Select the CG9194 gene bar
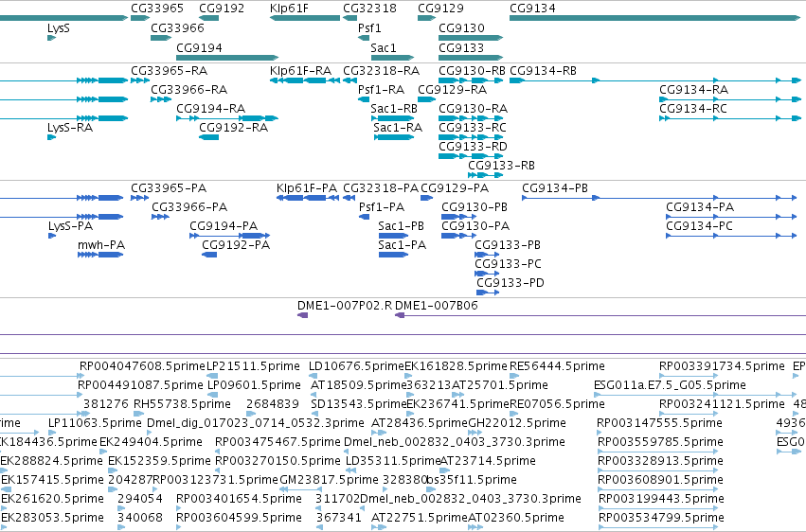Image resolution: width=806 pixels, height=532 pixels. pos(227,58)
